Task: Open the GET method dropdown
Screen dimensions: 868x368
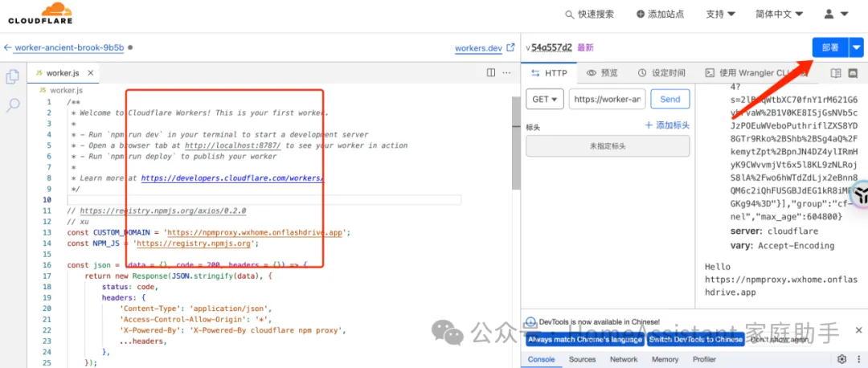Action: pyautogui.click(x=545, y=100)
